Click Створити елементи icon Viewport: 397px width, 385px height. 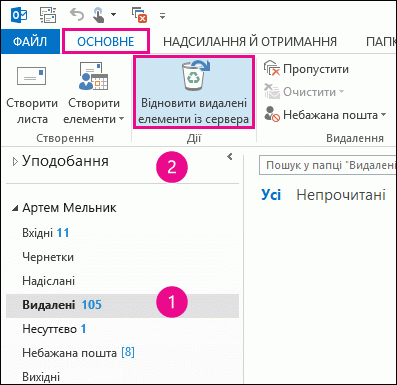94,76
